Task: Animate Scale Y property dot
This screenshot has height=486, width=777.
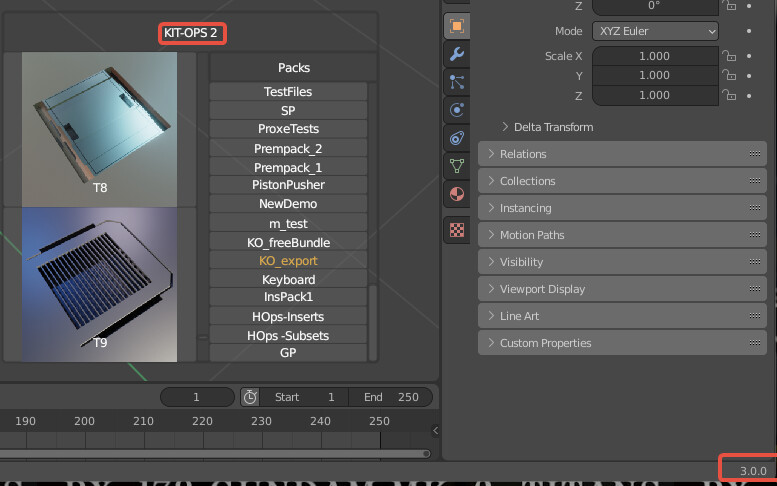Action: click(749, 76)
